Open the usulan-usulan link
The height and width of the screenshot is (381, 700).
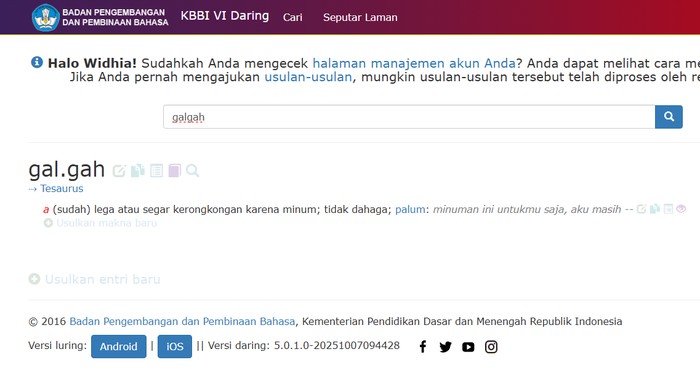click(x=308, y=77)
